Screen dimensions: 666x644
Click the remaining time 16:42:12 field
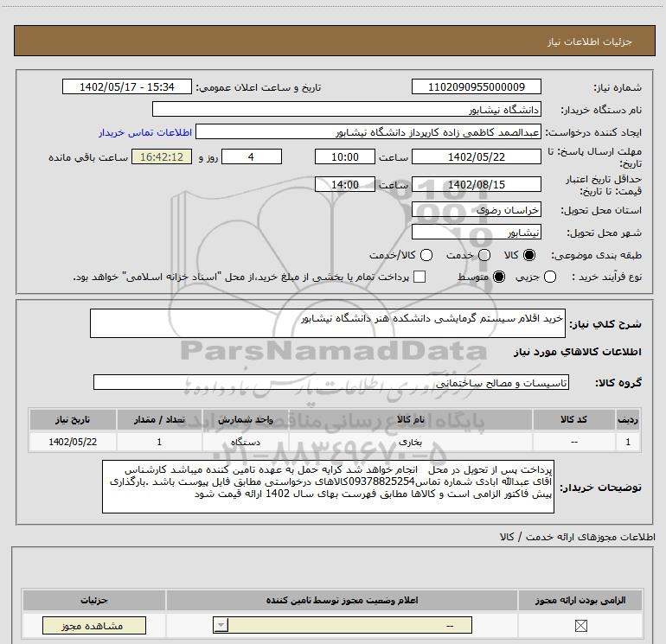tap(162, 156)
